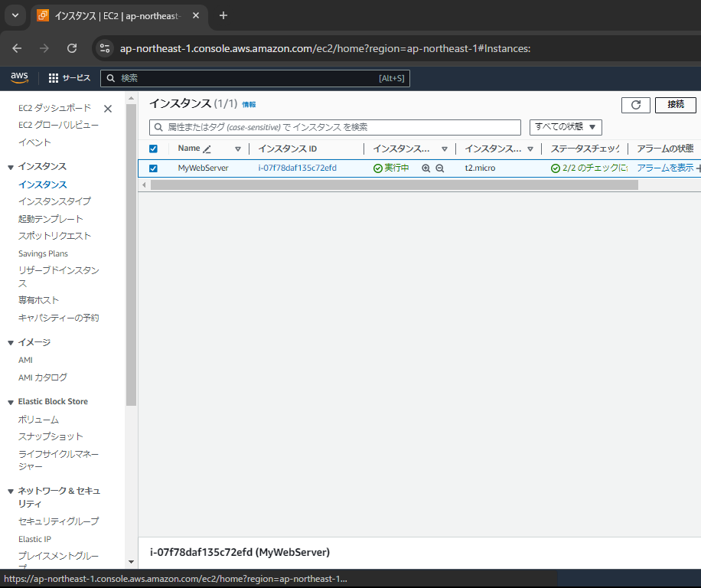Open the すべての状態 filter dropdown
This screenshot has height=588, width=701.
566,127
